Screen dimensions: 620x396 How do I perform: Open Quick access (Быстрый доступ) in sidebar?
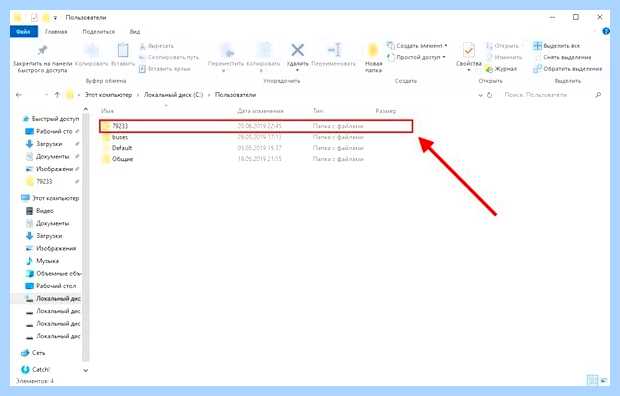[x=51, y=119]
